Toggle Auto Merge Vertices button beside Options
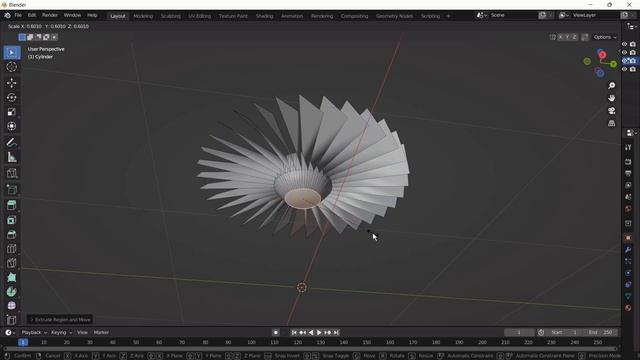 pos(585,37)
